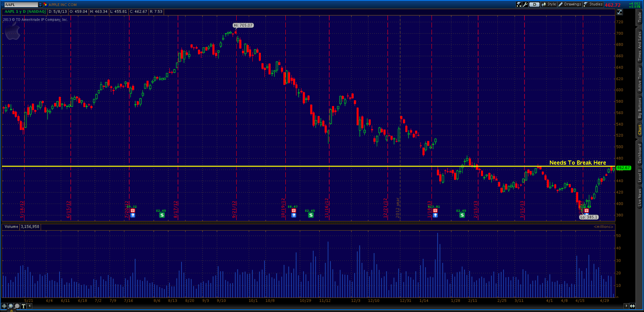
Task: Expand the symbol selector dropdown arrow
Action: [40, 4]
